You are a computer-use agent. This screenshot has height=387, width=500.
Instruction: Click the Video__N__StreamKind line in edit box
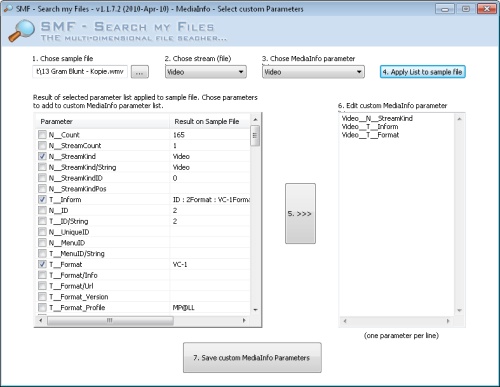tap(377, 118)
